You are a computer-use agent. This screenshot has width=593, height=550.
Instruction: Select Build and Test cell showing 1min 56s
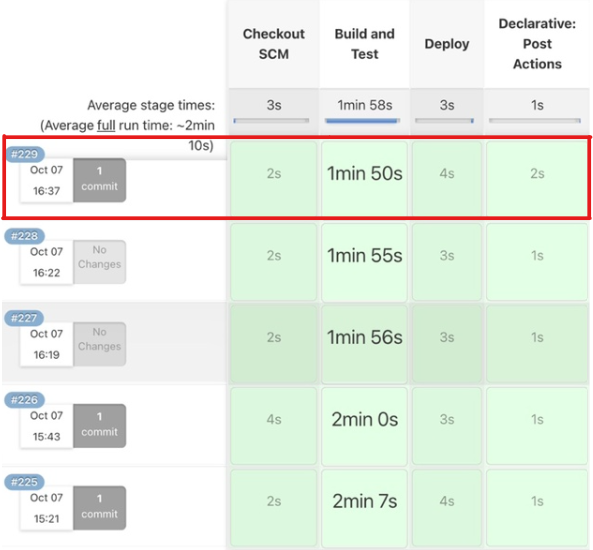click(x=365, y=344)
